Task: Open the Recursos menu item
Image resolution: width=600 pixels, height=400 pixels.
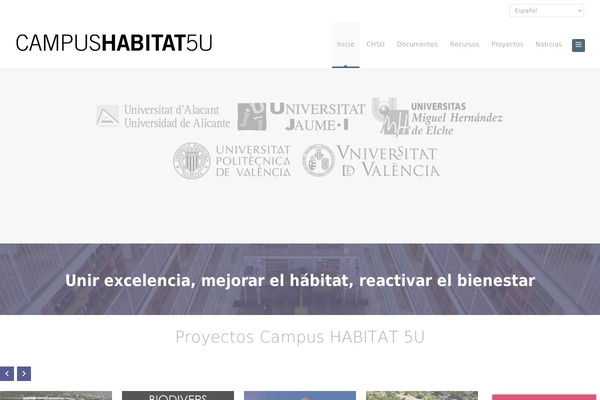Action: point(465,44)
